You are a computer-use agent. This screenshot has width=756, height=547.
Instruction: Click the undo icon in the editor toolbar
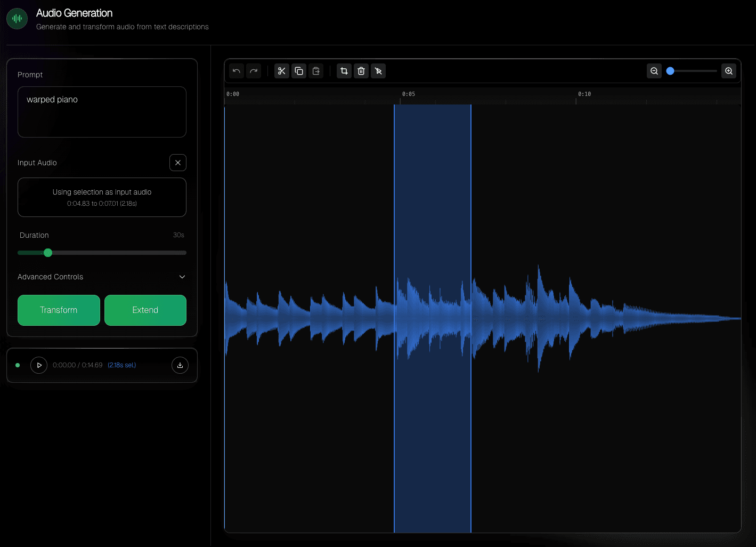coord(237,71)
